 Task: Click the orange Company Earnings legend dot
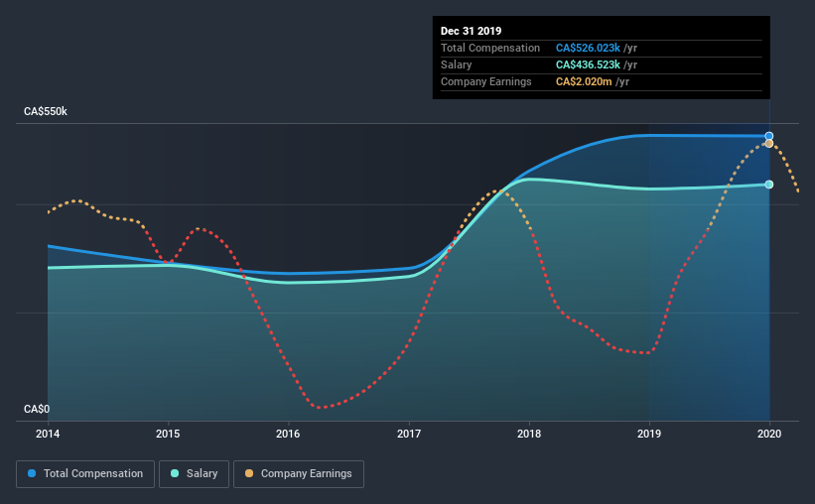click(x=249, y=473)
